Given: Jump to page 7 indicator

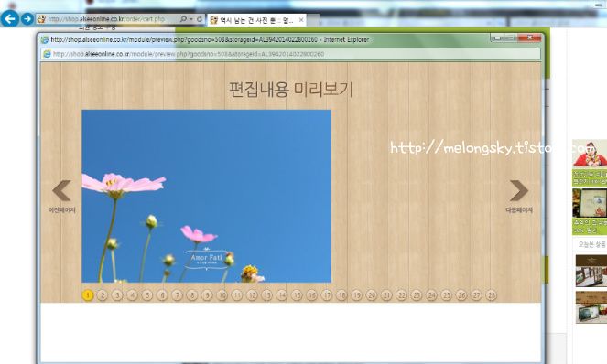Looking at the screenshot, I should point(177,295).
